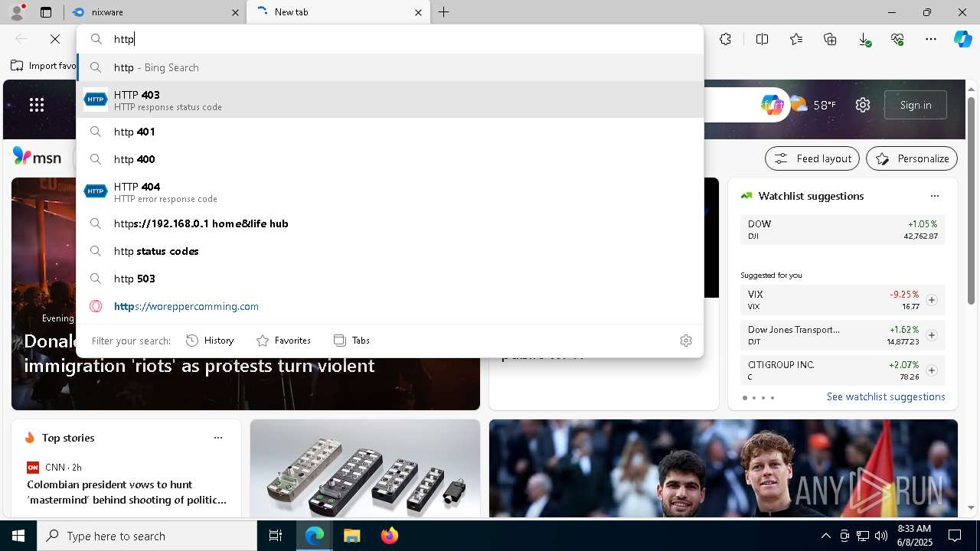980x551 pixels.
Task: Stop page loading with X icon
Action: [x=55, y=39]
